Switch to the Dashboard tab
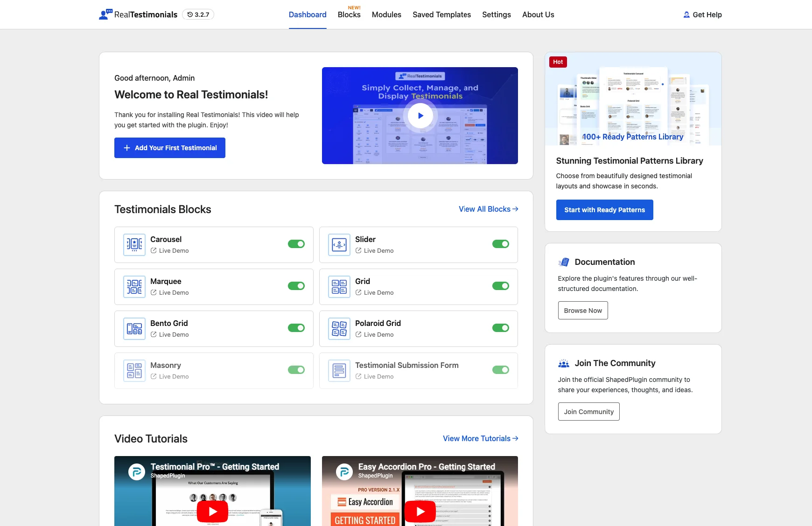 pos(308,14)
